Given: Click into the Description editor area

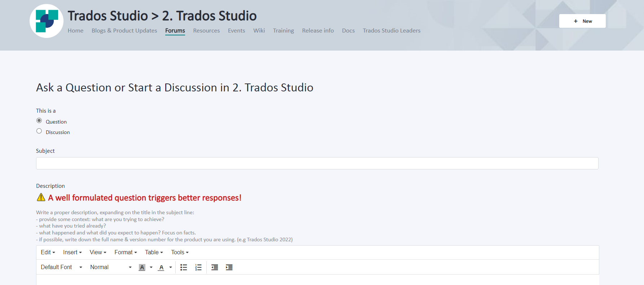Looking at the screenshot, I should tap(317, 280).
